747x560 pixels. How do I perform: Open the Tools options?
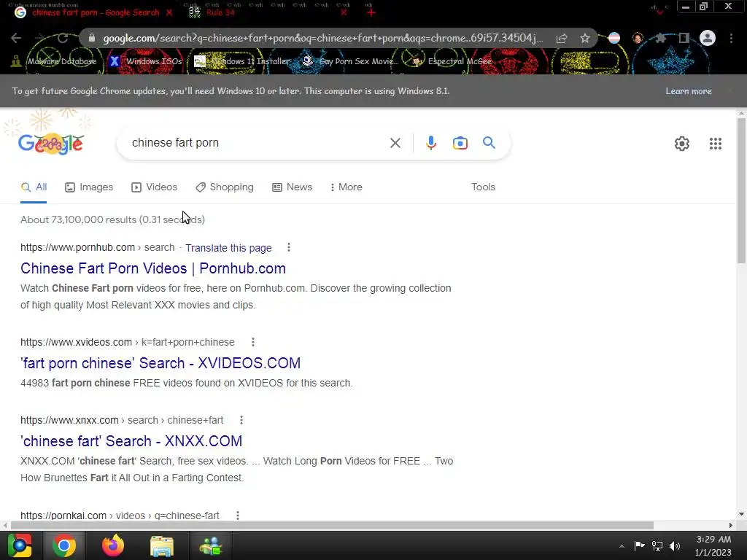(x=483, y=187)
